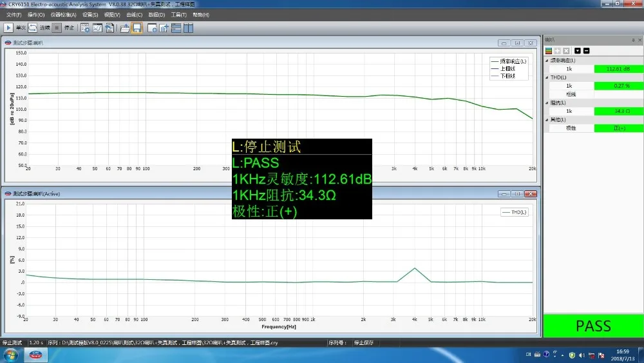Collapse the 阻抗(L) group
Image resolution: width=644 pixels, height=363 pixels.
[547, 103]
